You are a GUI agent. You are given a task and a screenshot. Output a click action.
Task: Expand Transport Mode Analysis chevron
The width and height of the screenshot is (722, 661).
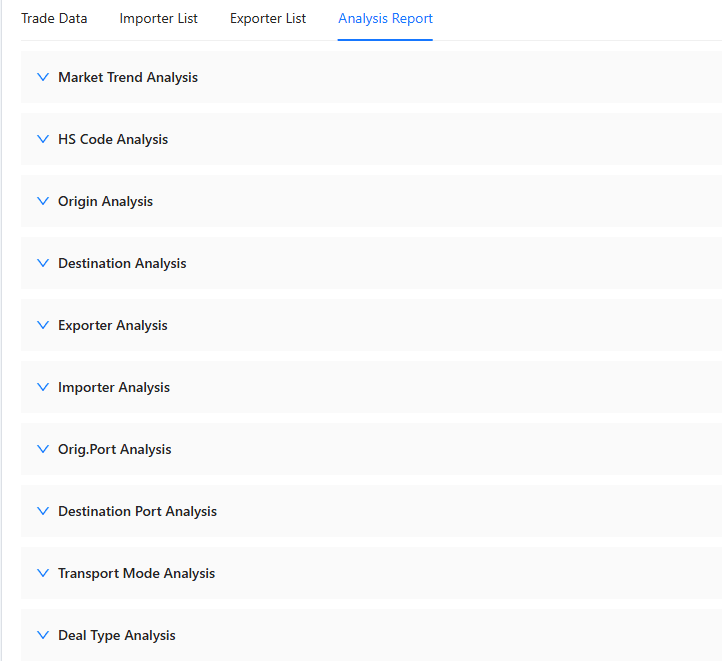pos(43,573)
